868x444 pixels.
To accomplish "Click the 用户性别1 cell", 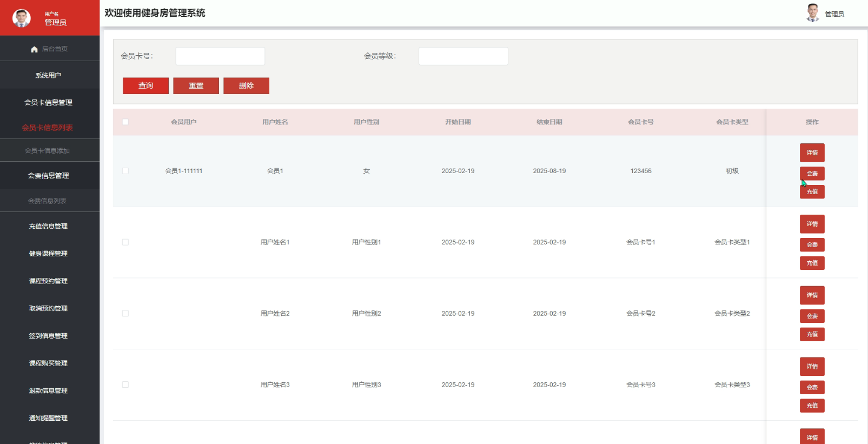I will click(367, 242).
